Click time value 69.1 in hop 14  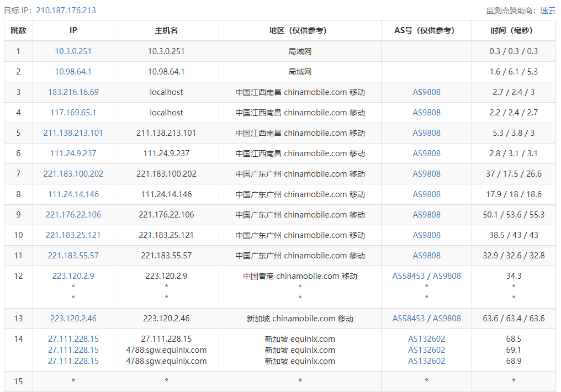514,350
